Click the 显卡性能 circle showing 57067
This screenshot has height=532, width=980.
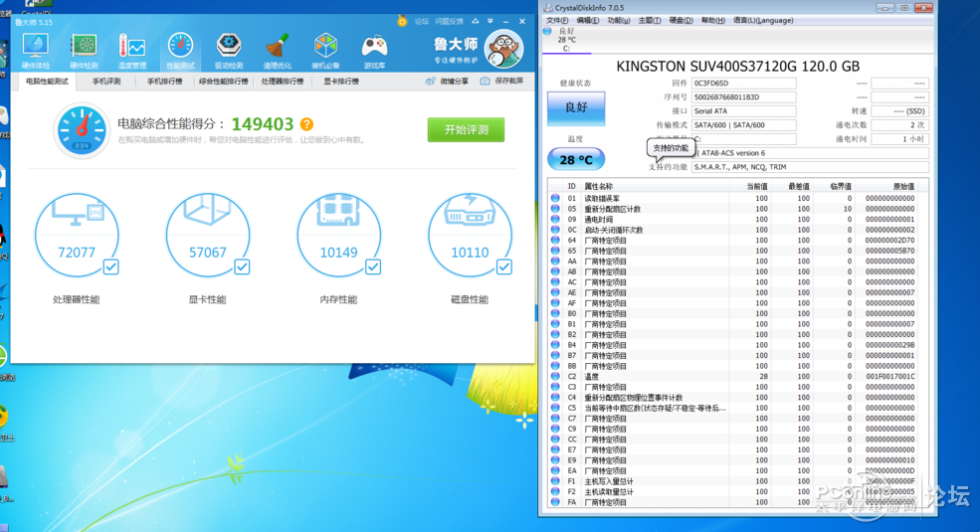(x=208, y=235)
